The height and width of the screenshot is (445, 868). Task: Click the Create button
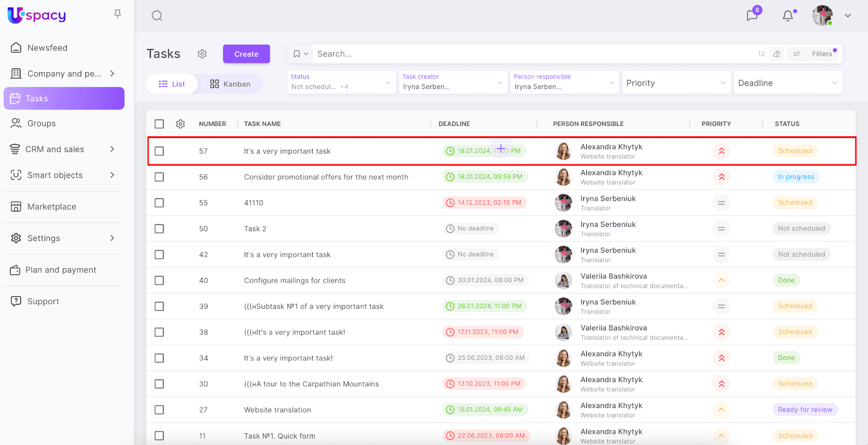coord(246,54)
